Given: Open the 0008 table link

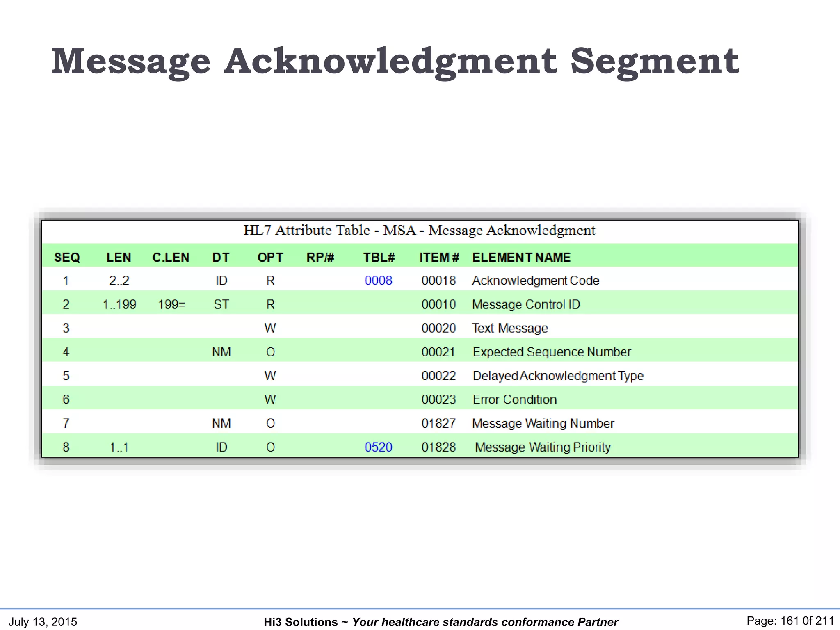Looking at the screenshot, I should (378, 281).
